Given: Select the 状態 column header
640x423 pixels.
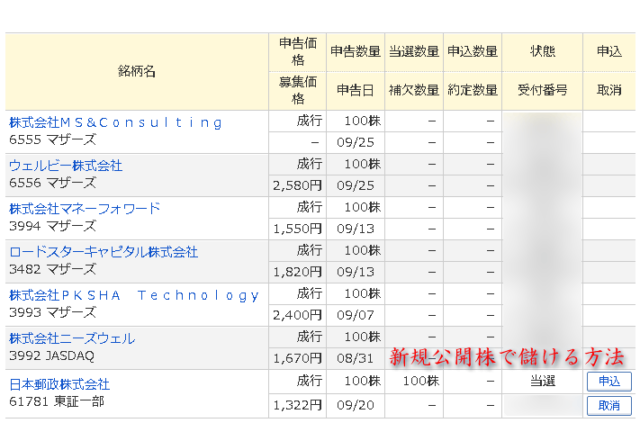Looking at the screenshot, I should (x=542, y=52).
